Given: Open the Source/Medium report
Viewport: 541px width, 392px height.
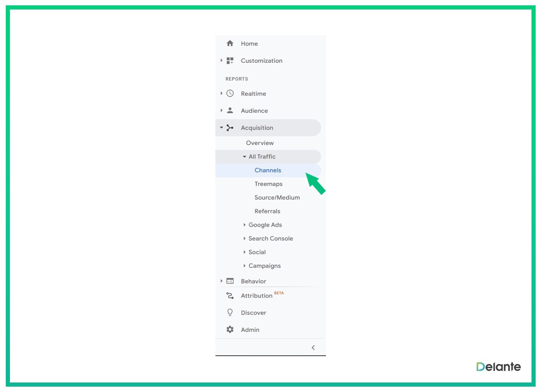Looking at the screenshot, I should 277,198.
